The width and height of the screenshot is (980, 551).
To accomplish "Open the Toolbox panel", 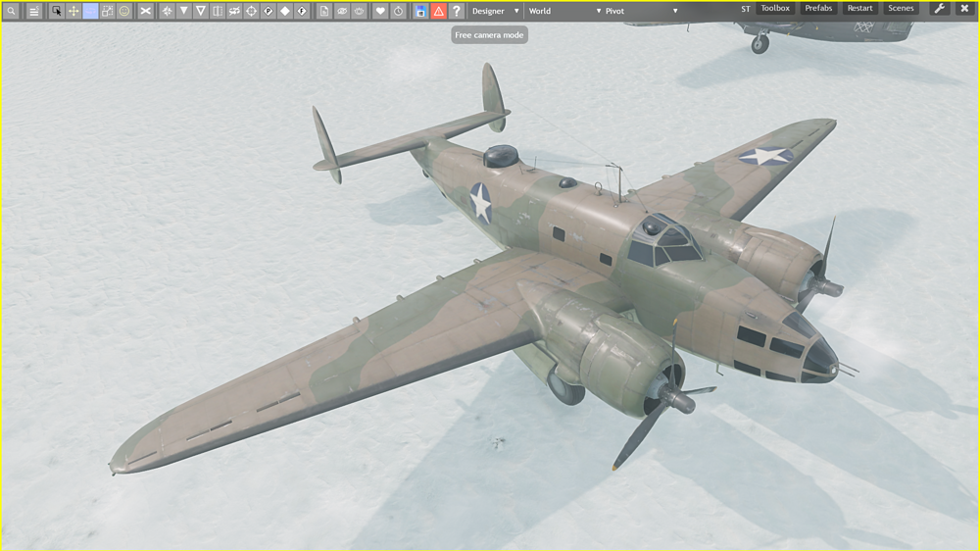I will (775, 9).
